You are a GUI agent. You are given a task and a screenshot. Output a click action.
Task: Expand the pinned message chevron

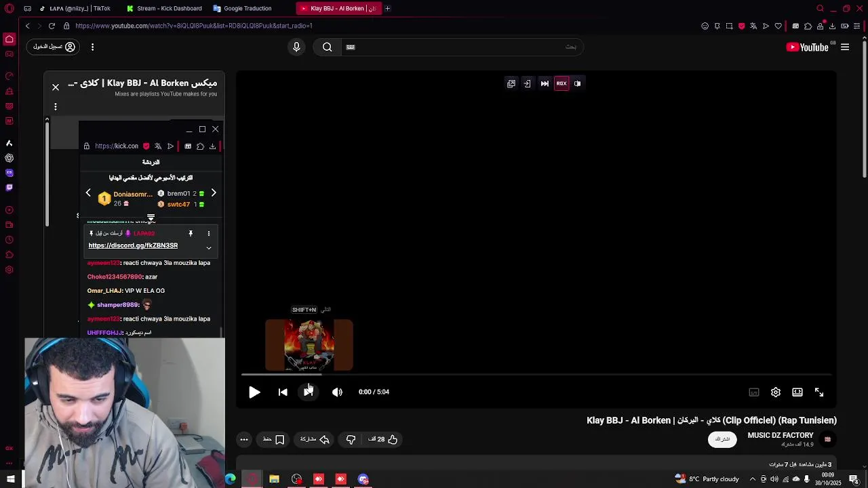209,248
